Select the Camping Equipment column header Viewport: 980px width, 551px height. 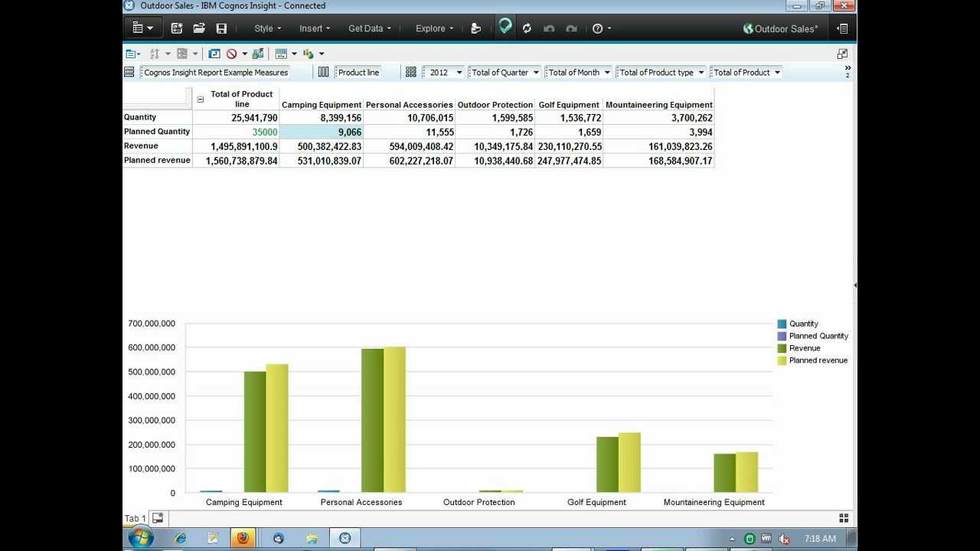coord(322,105)
